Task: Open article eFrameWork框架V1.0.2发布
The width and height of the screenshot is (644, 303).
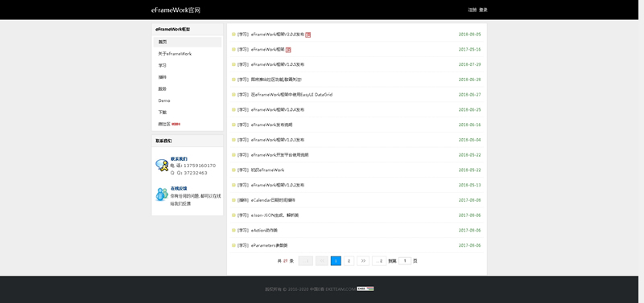Action: pyautogui.click(x=278, y=185)
